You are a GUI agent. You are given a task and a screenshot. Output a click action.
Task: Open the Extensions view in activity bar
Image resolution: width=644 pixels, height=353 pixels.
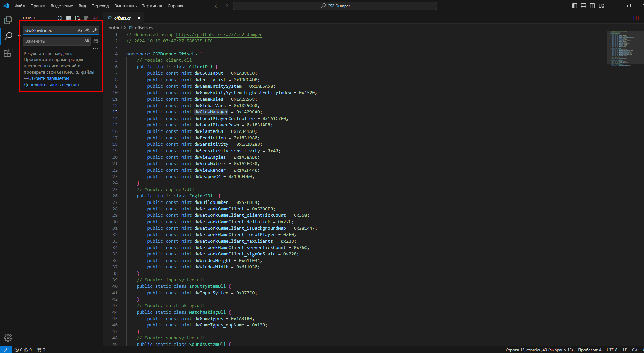point(8,53)
